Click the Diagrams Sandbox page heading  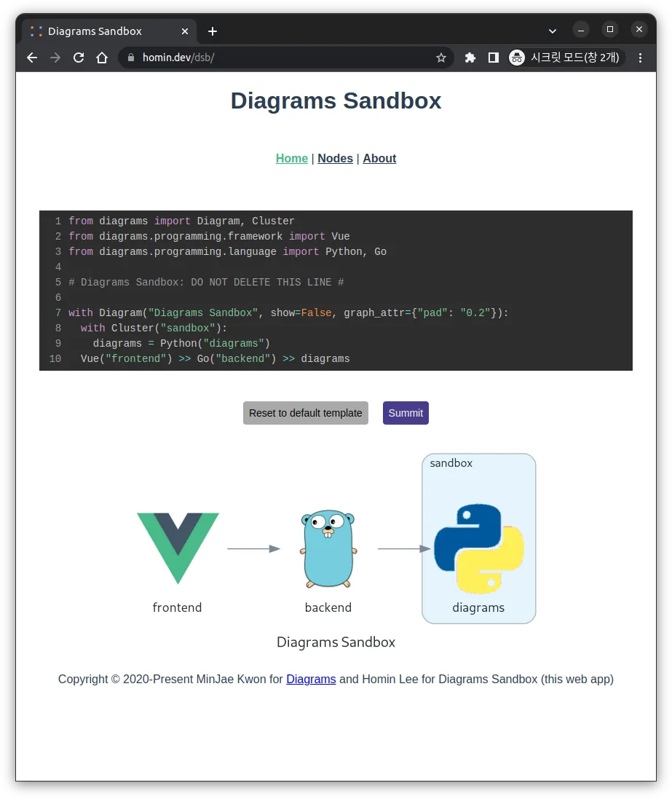pos(336,101)
